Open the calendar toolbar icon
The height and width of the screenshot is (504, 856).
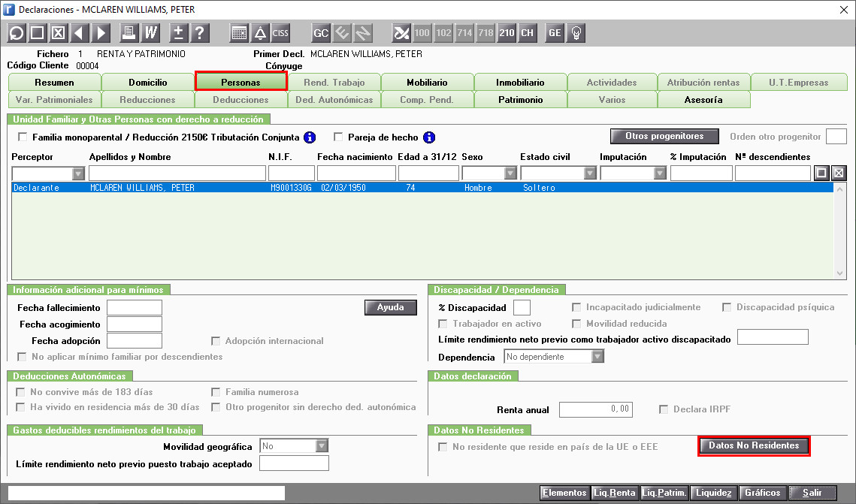click(x=239, y=33)
